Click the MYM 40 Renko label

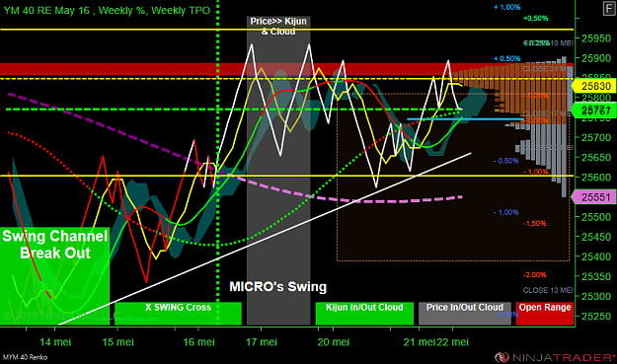click(26, 357)
